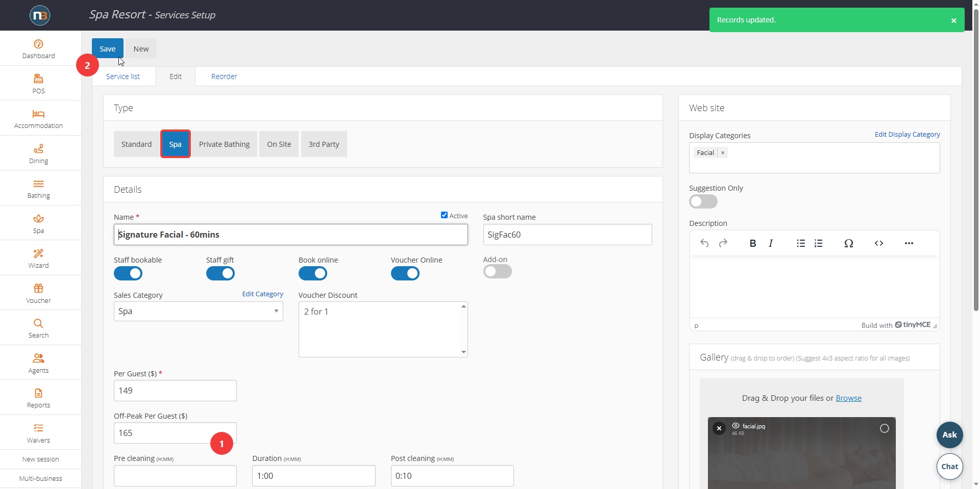The image size is (980, 489).
Task: Select 2 for 1 voucher discount
Action: pyautogui.click(x=316, y=312)
